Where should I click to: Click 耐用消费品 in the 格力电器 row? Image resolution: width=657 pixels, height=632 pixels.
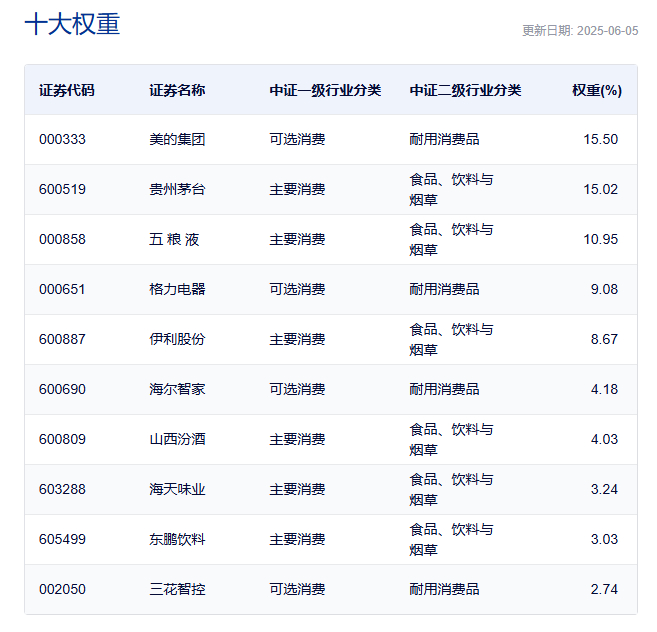445,289
